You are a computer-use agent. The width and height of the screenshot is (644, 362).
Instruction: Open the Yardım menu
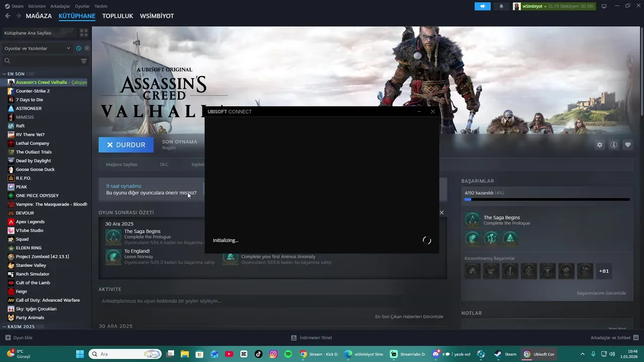[x=101, y=6]
